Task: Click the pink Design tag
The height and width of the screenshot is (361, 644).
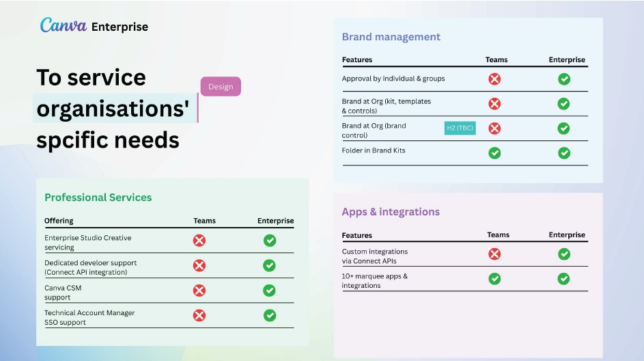Action: pos(221,87)
